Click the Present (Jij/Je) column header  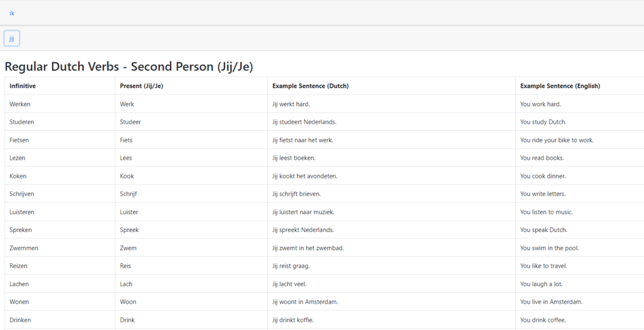click(x=142, y=86)
